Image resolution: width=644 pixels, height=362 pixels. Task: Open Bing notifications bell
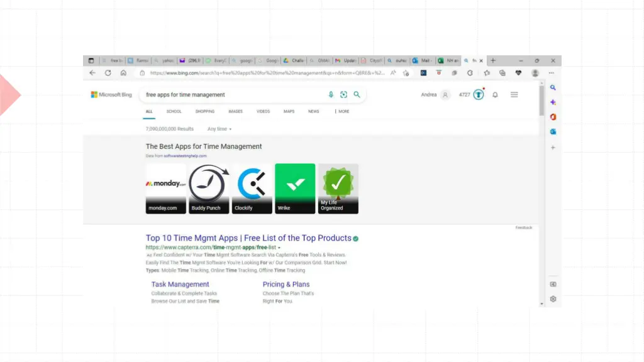tap(495, 95)
